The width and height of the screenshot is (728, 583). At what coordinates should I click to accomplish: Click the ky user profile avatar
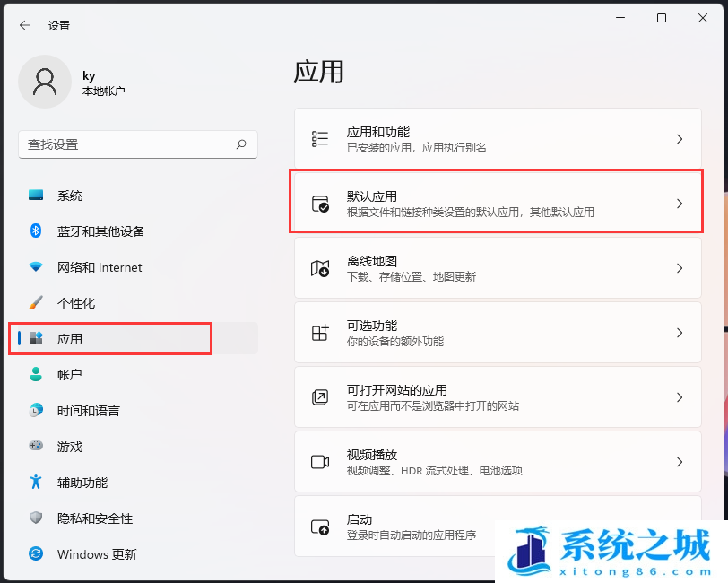pos(44,82)
